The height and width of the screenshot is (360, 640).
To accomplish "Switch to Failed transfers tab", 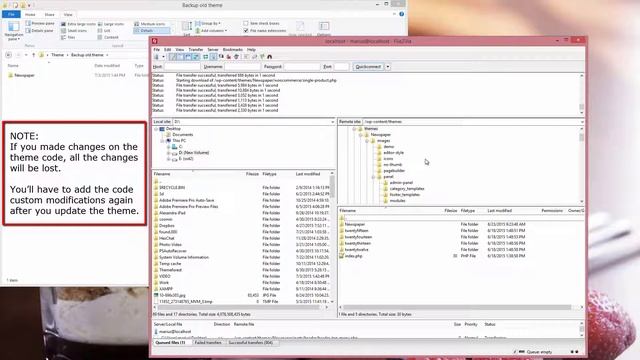I will click(x=208, y=343).
